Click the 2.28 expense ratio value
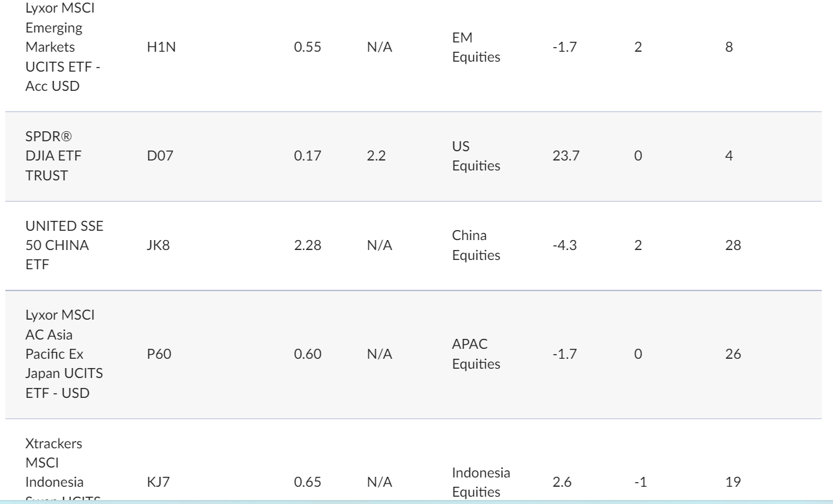Screen dimensions: 833x504 (307, 246)
